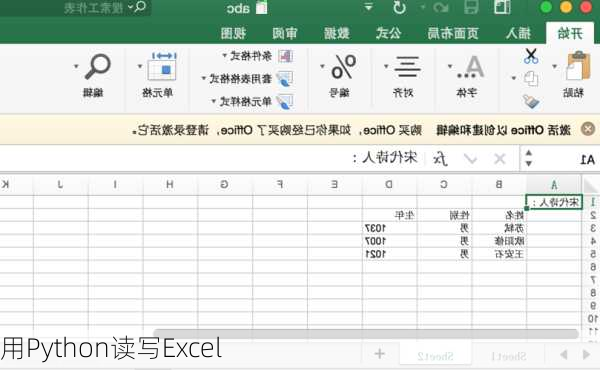Click the Paste clipboard icon
The image size is (600, 370).
click(578, 66)
